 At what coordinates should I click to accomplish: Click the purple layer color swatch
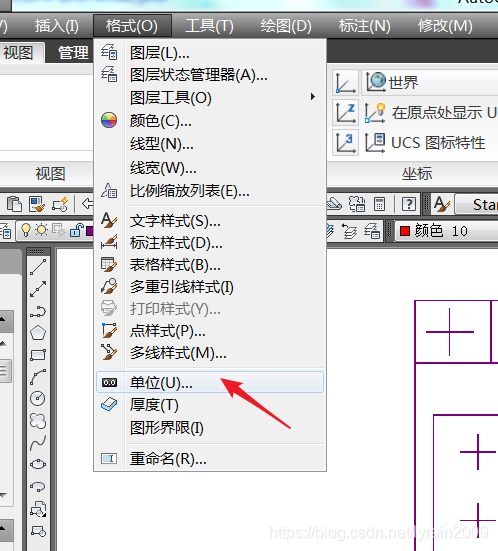coord(90,231)
